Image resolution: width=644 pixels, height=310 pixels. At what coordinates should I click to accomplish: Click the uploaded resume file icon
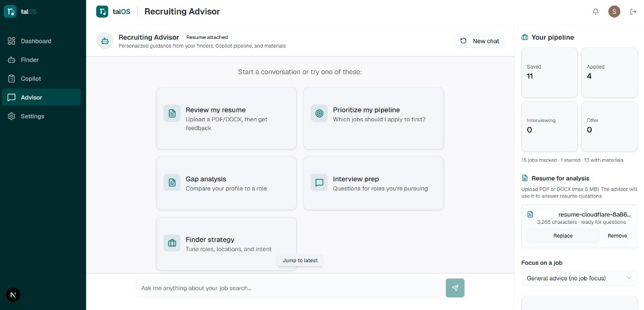pos(530,214)
